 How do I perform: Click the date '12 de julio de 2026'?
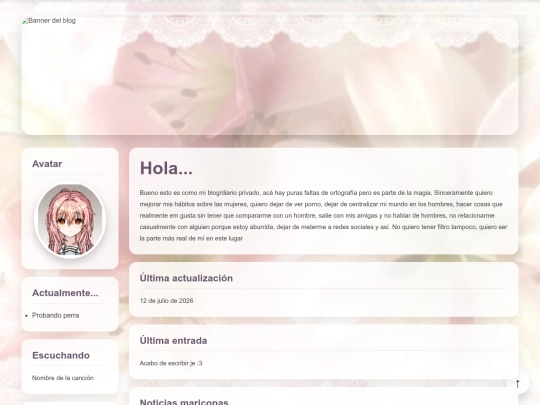click(166, 301)
